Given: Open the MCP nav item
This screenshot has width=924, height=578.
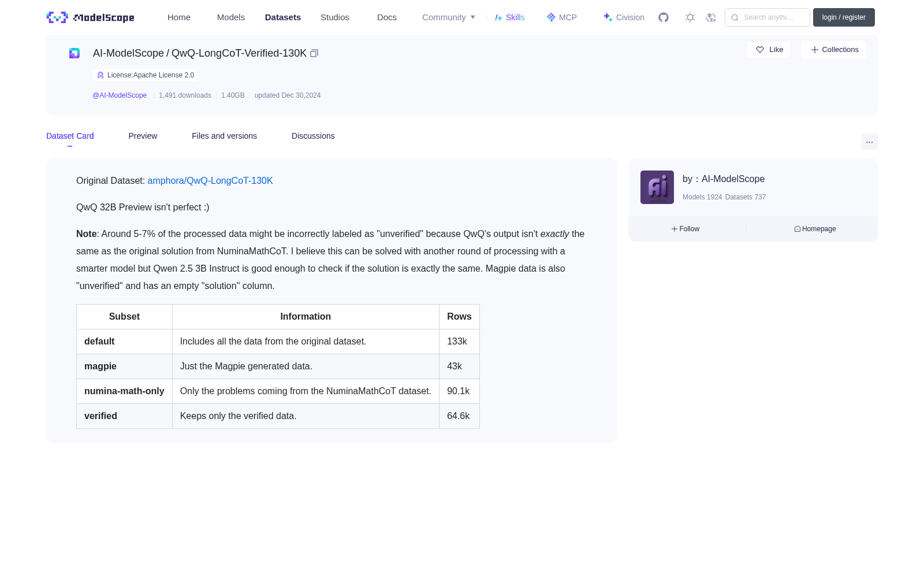Looking at the screenshot, I should (562, 17).
